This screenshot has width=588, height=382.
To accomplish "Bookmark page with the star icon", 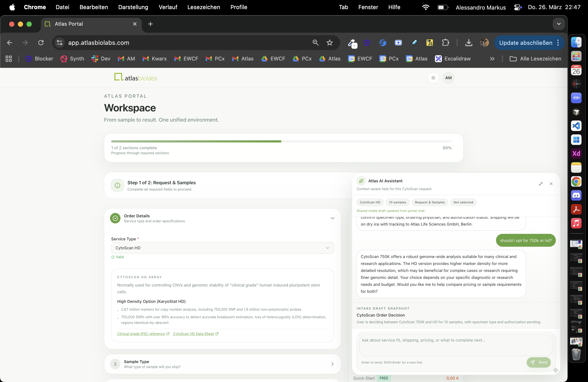I will [330, 43].
